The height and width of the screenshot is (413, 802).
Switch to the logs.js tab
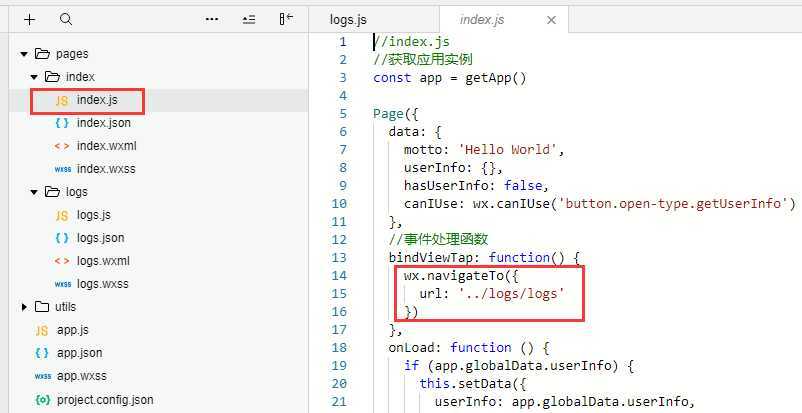[348, 20]
